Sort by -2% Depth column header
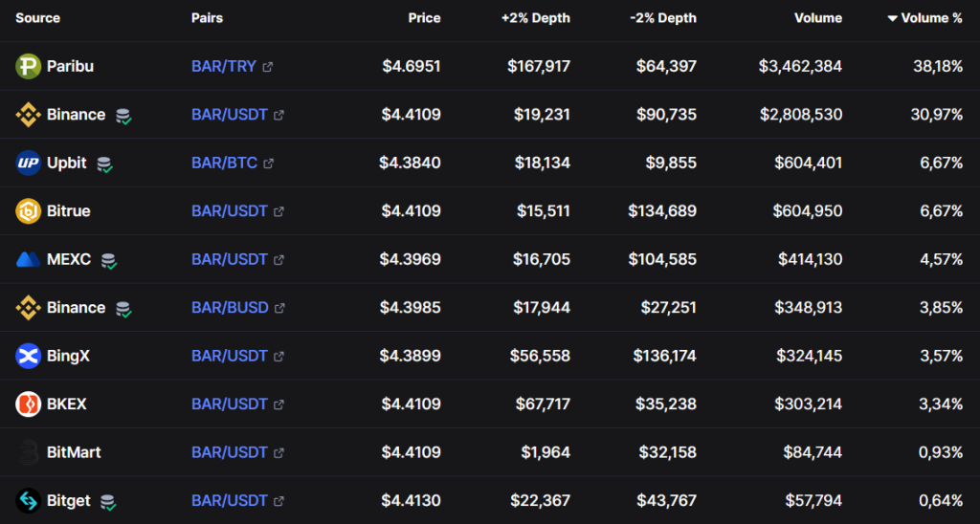 tap(663, 18)
